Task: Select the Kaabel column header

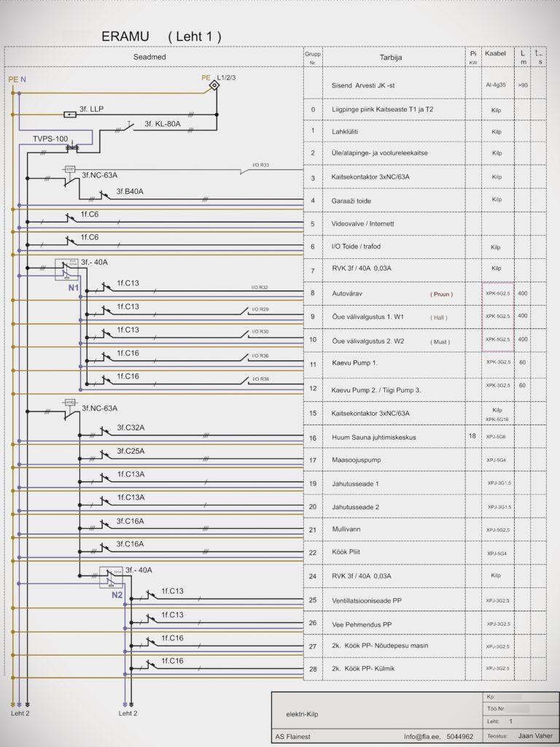Action: pyautogui.click(x=496, y=54)
